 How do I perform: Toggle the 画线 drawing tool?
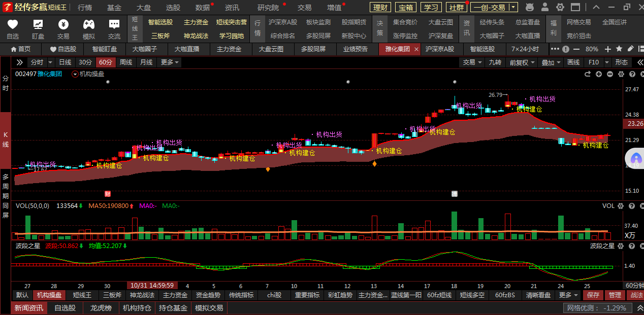[x=573, y=62]
